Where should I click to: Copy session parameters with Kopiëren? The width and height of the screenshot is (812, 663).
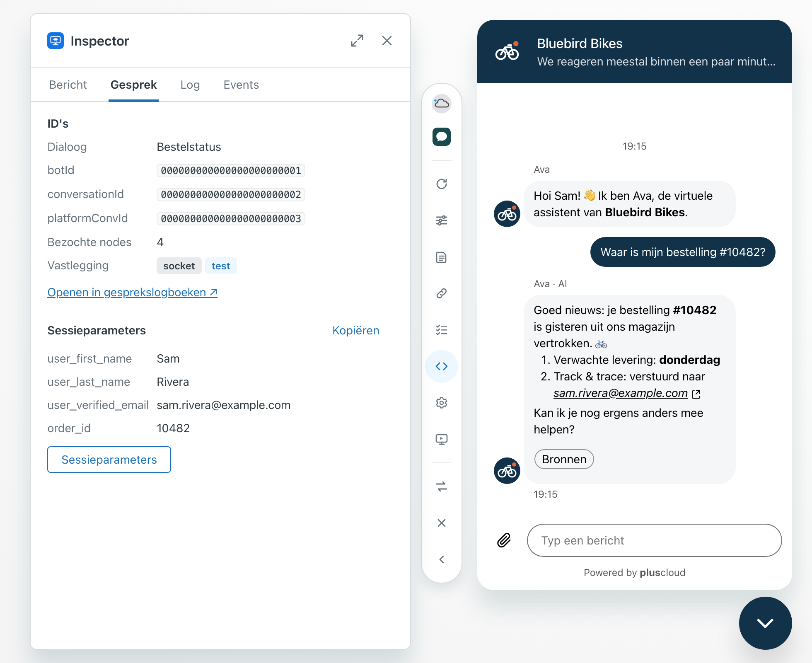point(356,331)
